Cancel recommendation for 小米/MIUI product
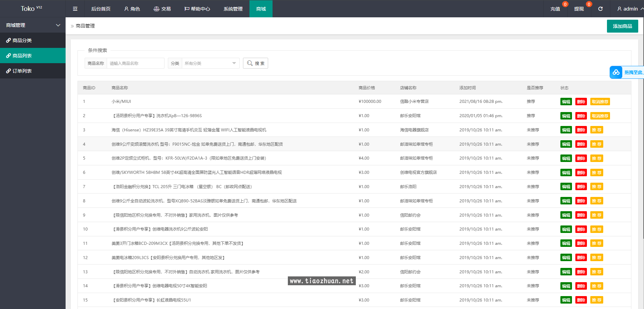This screenshot has width=644, height=309. click(600, 102)
